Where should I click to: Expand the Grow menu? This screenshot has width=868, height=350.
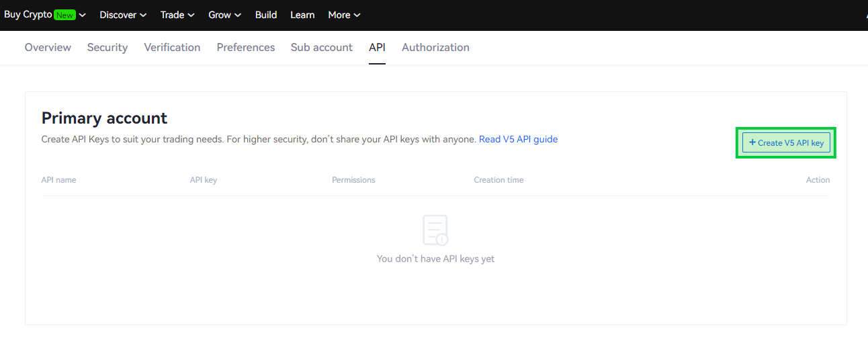[x=225, y=15]
